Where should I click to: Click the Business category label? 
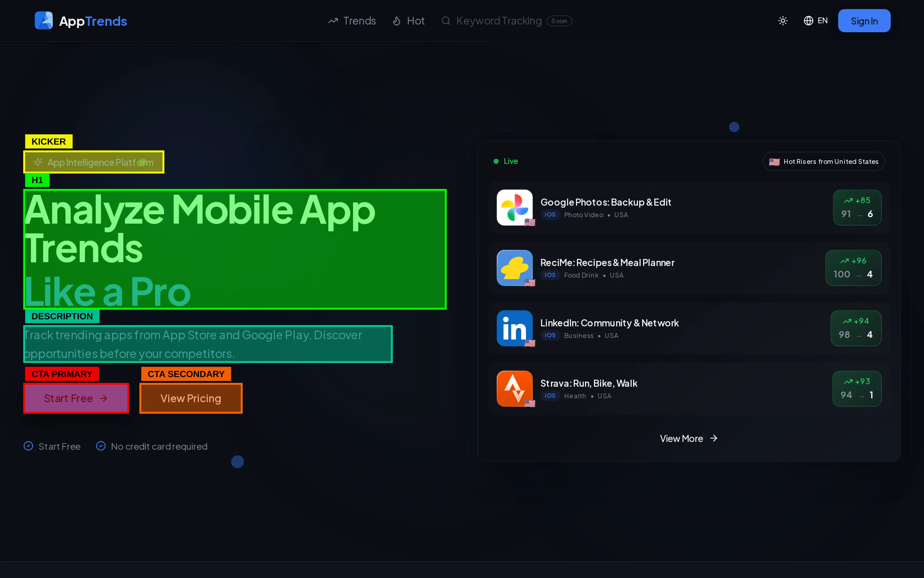click(x=579, y=336)
